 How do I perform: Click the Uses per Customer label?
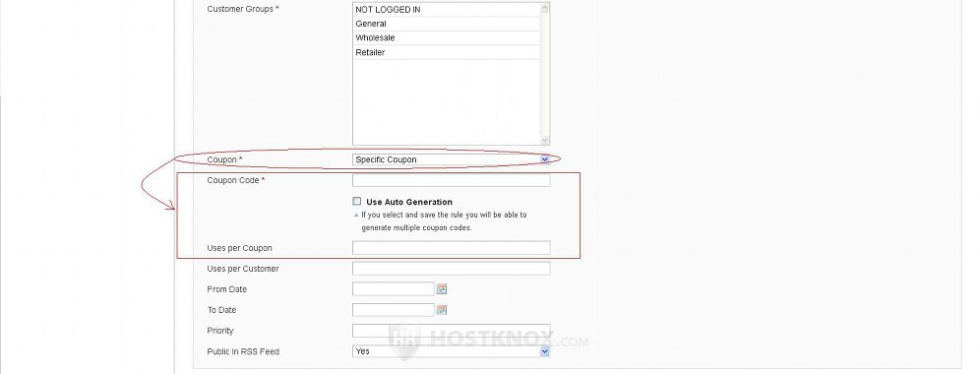click(242, 269)
